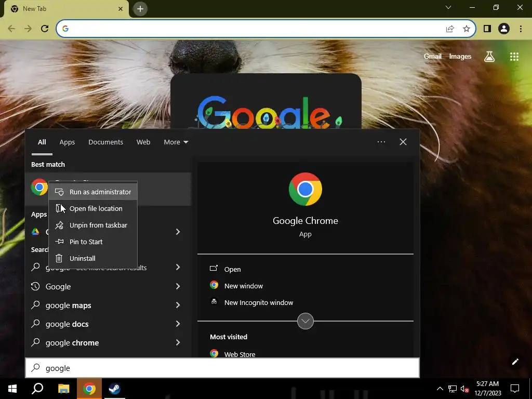Open a new Chrome tab with plus button
The height and width of the screenshot is (399, 532).
click(x=140, y=9)
